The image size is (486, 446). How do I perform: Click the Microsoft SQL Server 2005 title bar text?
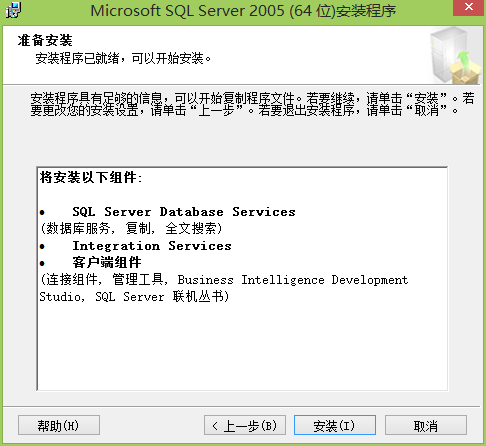[x=243, y=11]
